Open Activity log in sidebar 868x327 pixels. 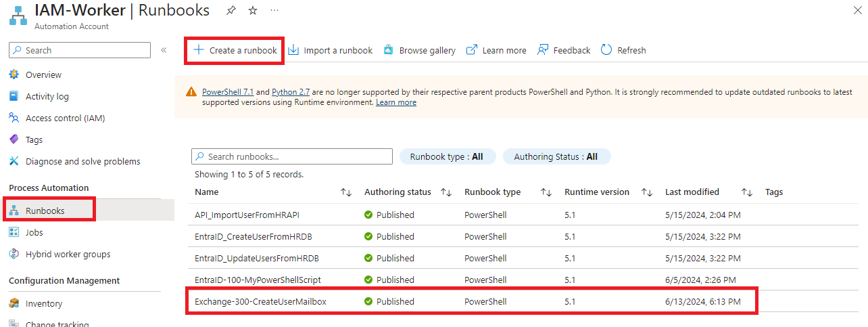coord(47,96)
